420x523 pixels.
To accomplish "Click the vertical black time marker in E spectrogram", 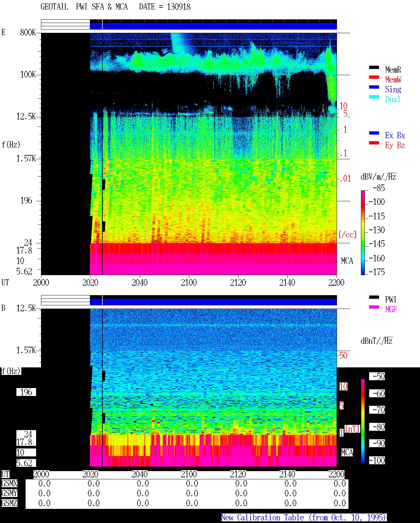I will click(x=102, y=154).
